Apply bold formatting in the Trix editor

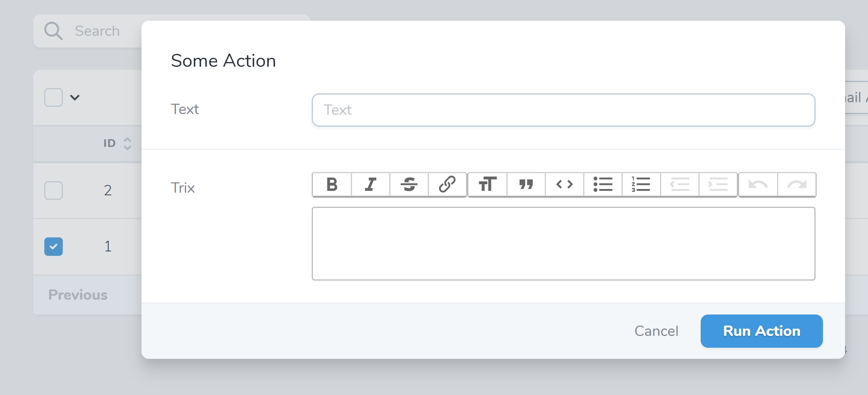point(331,185)
